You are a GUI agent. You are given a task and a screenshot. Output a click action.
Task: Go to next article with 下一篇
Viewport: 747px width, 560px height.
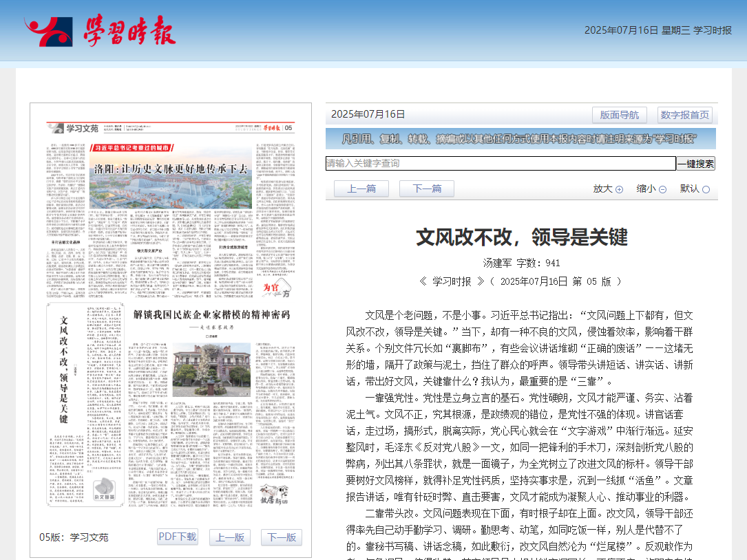pyautogui.click(x=426, y=189)
